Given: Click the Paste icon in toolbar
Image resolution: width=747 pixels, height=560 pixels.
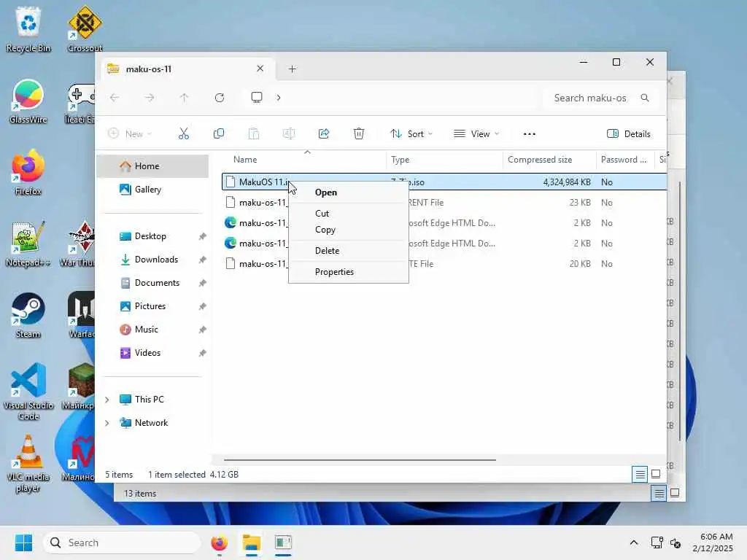Looking at the screenshot, I should pos(254,134).
